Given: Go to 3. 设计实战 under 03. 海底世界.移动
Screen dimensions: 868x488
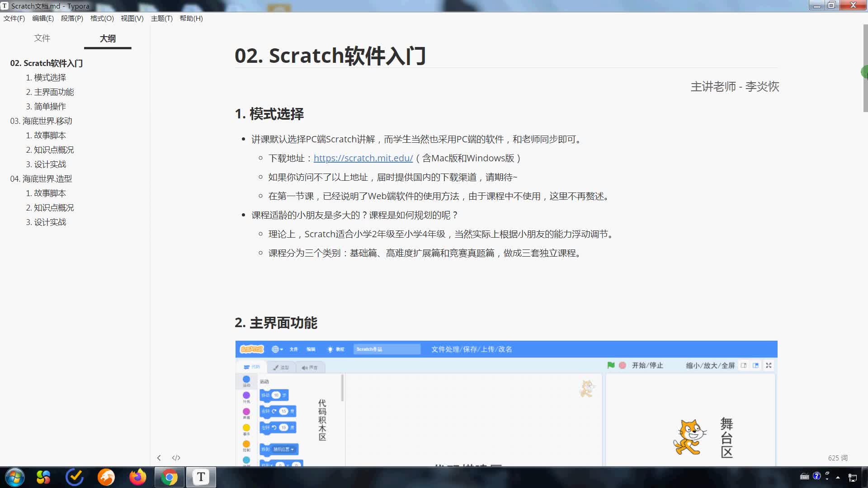Looking at the screenshot, I should coord(46,164).
